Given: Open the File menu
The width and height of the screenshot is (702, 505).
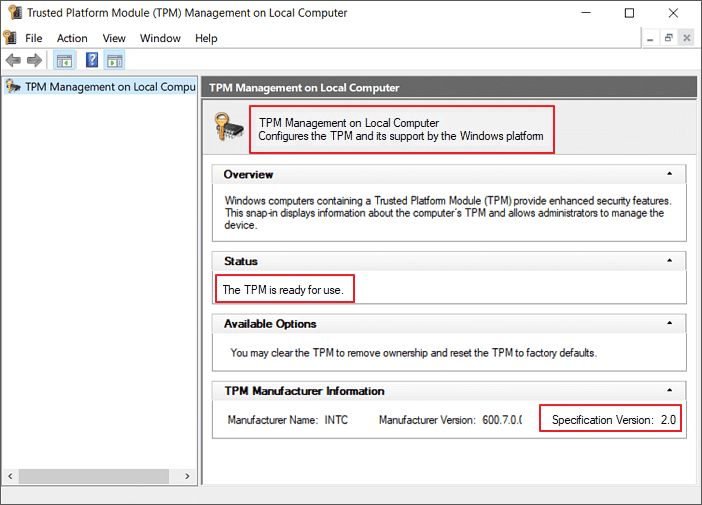Looking at the screenshot, I should click(x=34, y=38).
